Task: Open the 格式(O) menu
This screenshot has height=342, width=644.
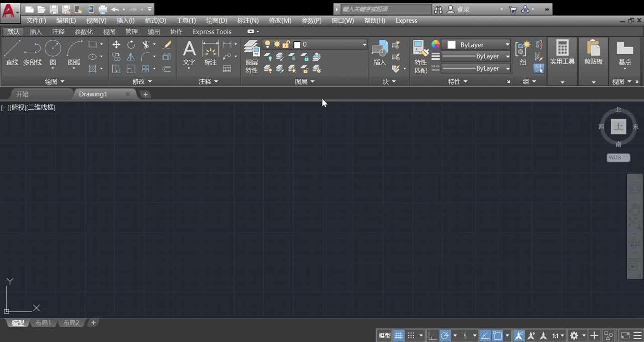Action: (155, 20)
